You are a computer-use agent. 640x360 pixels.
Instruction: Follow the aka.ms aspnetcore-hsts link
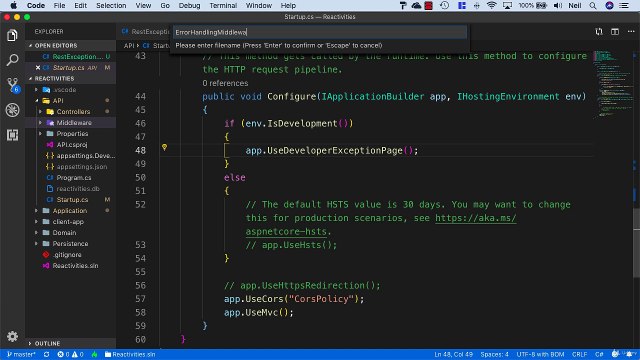(x=476, y=218)
